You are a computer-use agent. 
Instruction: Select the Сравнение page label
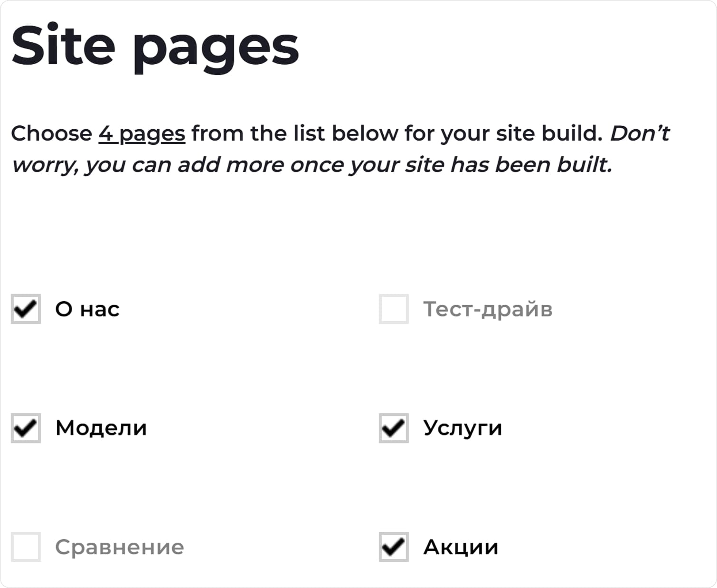(x=119, y=547)
